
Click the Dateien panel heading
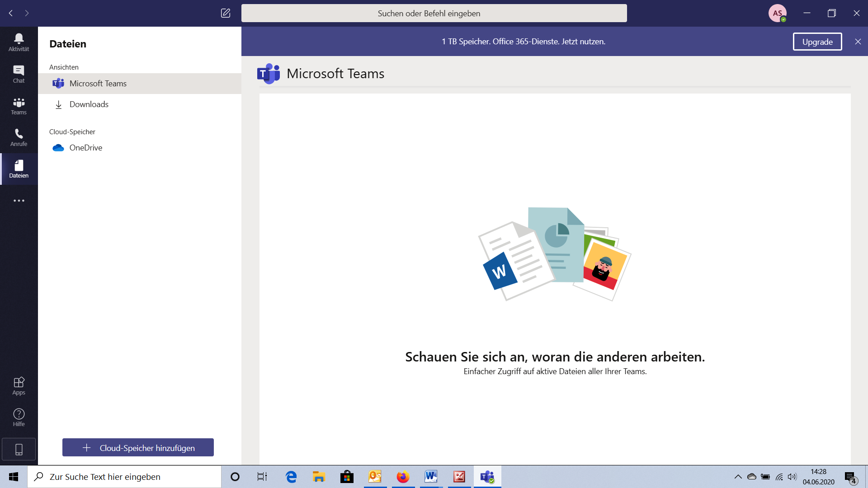coord(68,44)
